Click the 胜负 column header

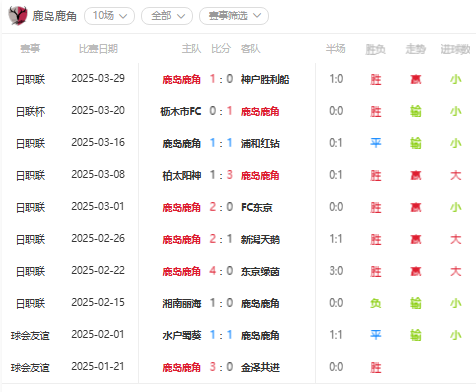[x=376, y=49]
